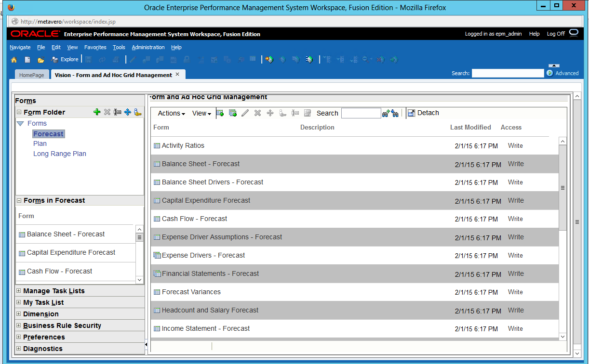589x364 pixels.
Task: Click the green plus Create Folder icon
Action: pos(97,112)
